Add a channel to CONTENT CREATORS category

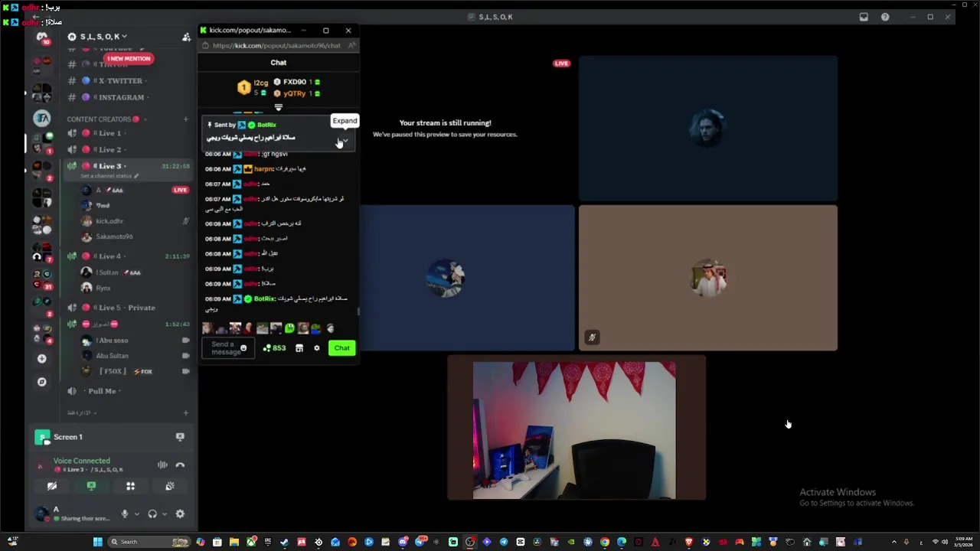185,119
